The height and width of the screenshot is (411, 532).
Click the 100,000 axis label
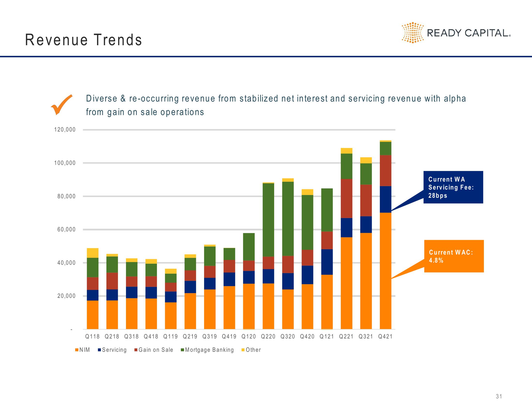65,163
